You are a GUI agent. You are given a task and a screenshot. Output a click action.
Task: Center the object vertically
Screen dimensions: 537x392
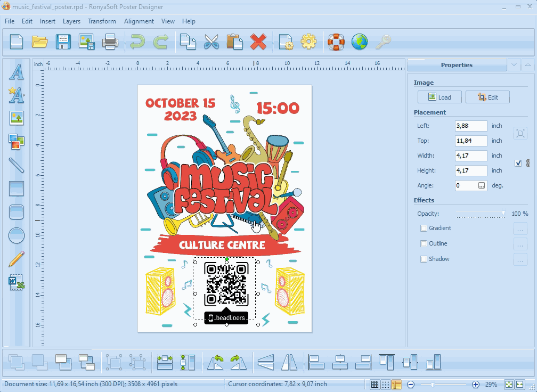click(410, 362)
